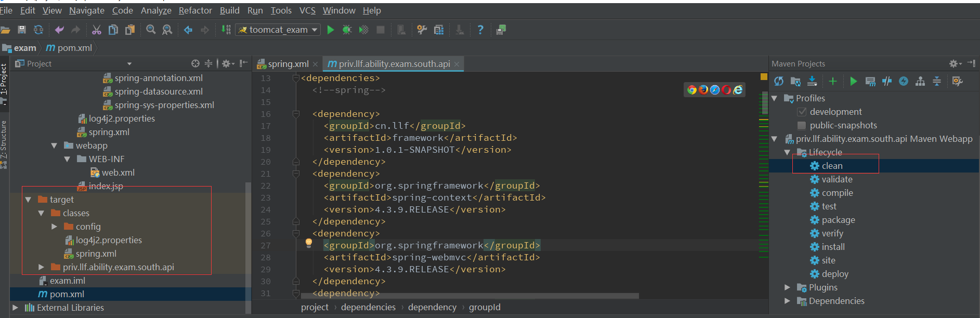The width and height of the screenshot is (980, 318).
Task: Expand target's priv.llf.ability.exam.south.api folder
Action: point(41,267)
